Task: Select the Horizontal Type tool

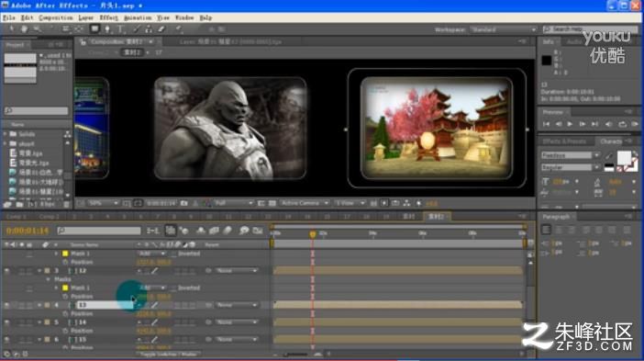Action: point(121,28)
